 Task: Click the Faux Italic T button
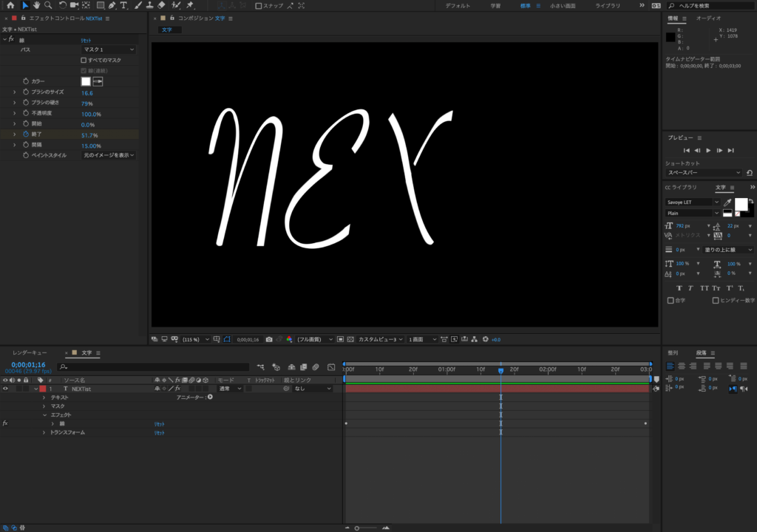[x=691, y=288]
